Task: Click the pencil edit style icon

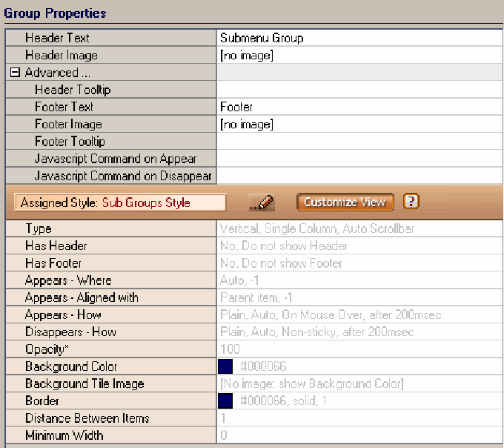Action: point(262,202)
